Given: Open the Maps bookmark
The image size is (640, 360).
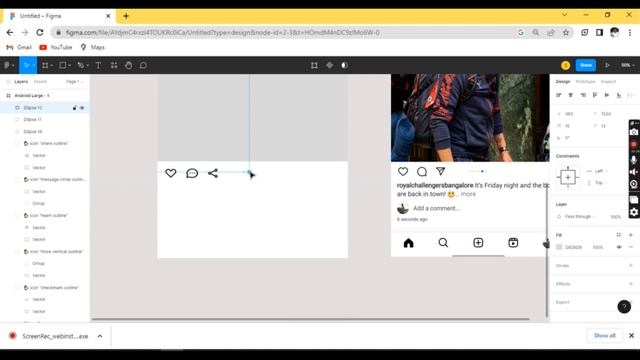Looking at the screenshot, I should click(93, 47).
